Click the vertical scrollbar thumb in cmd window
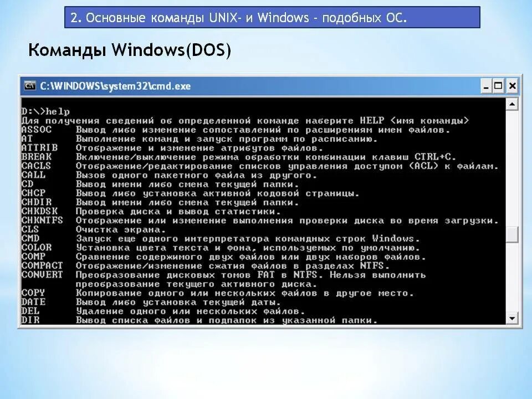The height and width of the screenshot is (399, 532). pyautogui.click(x=512, y=234)
